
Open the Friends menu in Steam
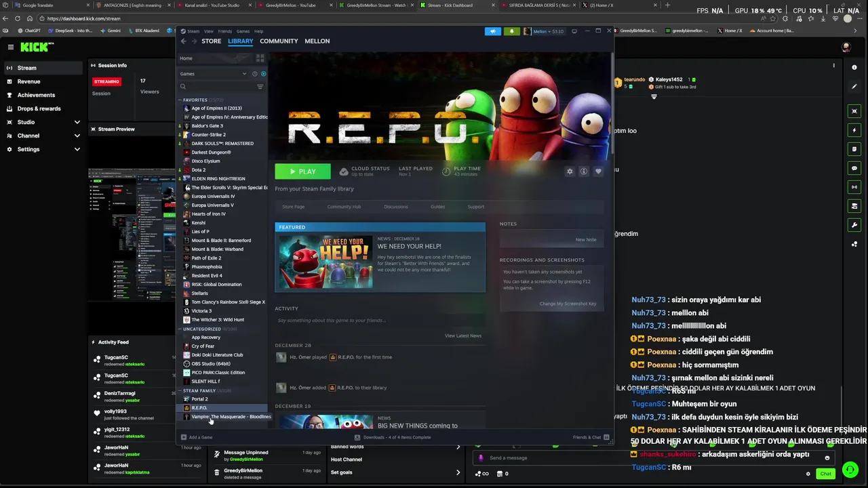pos(225,31)
